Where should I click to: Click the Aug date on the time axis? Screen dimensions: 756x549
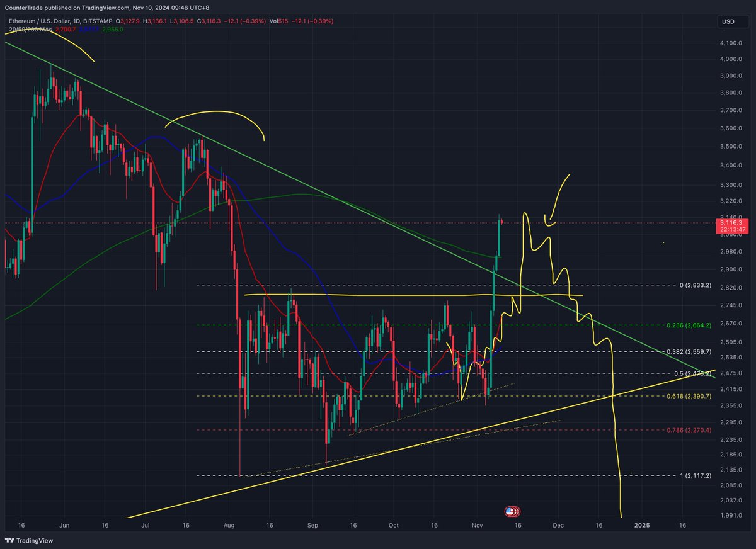click(x=229, y=524)
